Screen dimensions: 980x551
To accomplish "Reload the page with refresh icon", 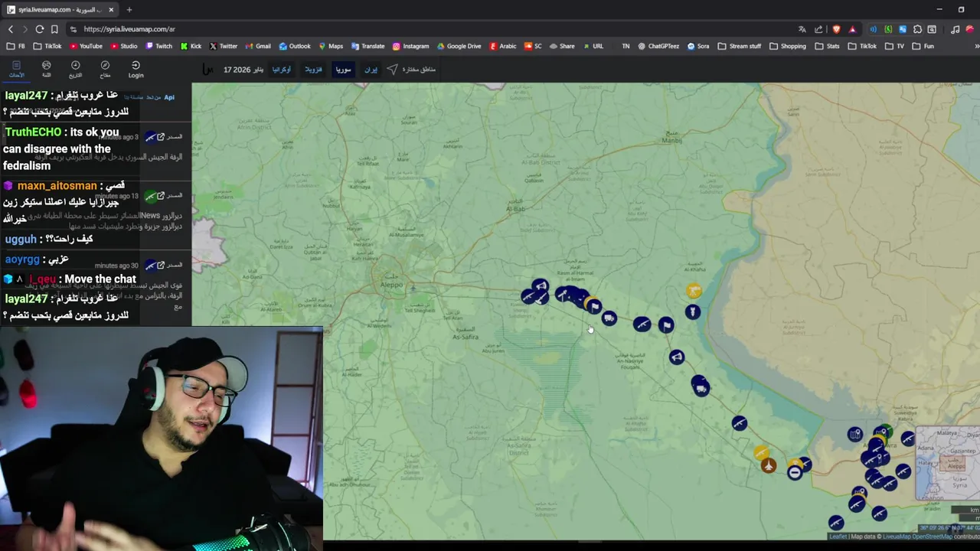I will tap(40, 29).
